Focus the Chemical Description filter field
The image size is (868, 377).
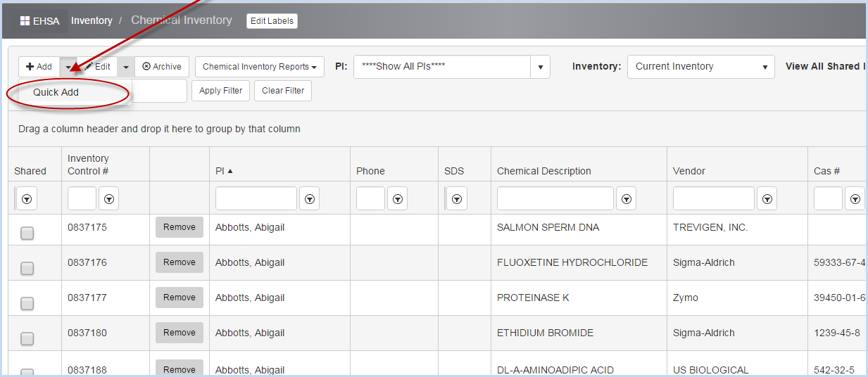(x=555, y=198)
